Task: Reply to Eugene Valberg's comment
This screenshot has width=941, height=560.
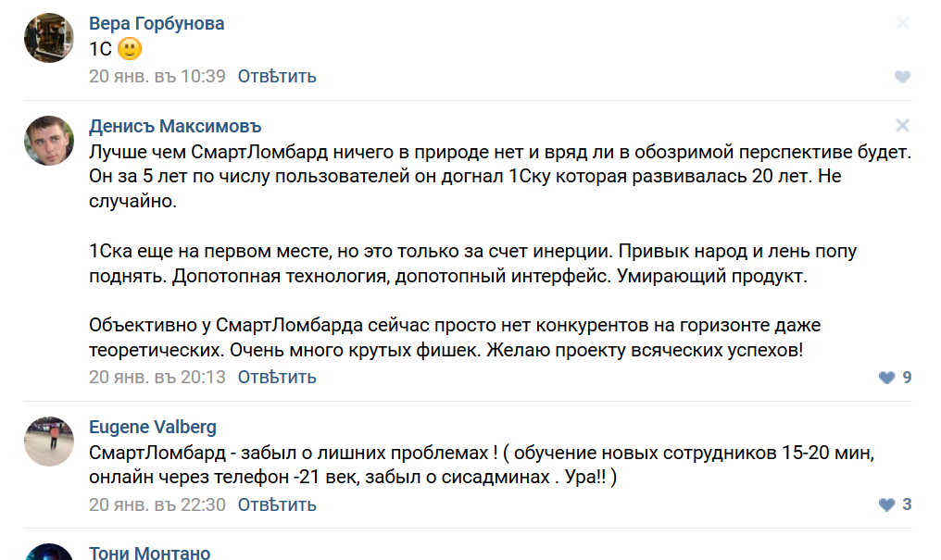Action: click(277, 505)
